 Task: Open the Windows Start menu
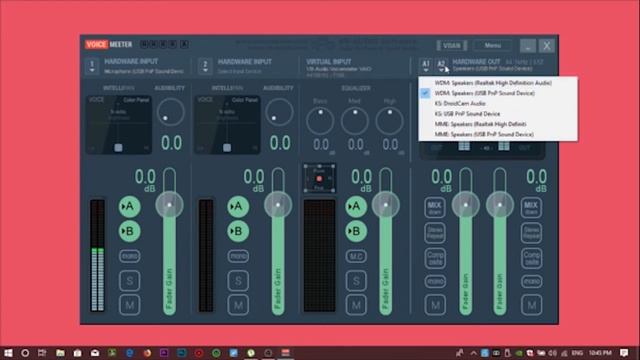[x=8, y=353]
